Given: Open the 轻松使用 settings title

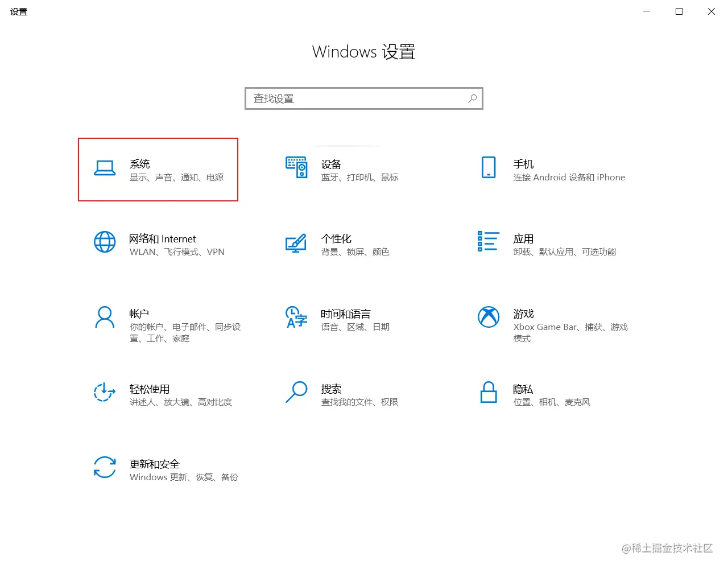Looking at the screenshot, I should click(150, 389).
